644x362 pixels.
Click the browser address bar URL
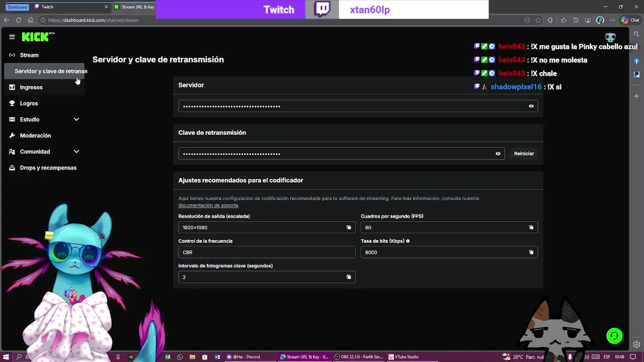(93, 20)
